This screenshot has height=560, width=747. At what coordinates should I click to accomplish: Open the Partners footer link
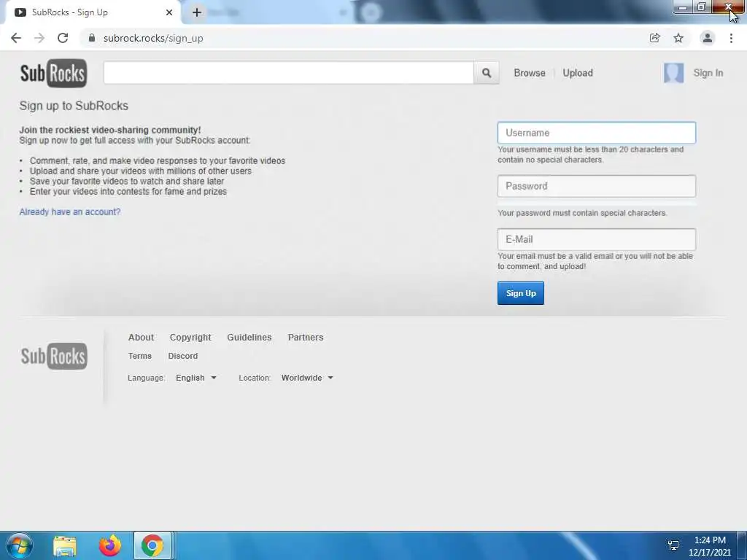coord(306,337)
